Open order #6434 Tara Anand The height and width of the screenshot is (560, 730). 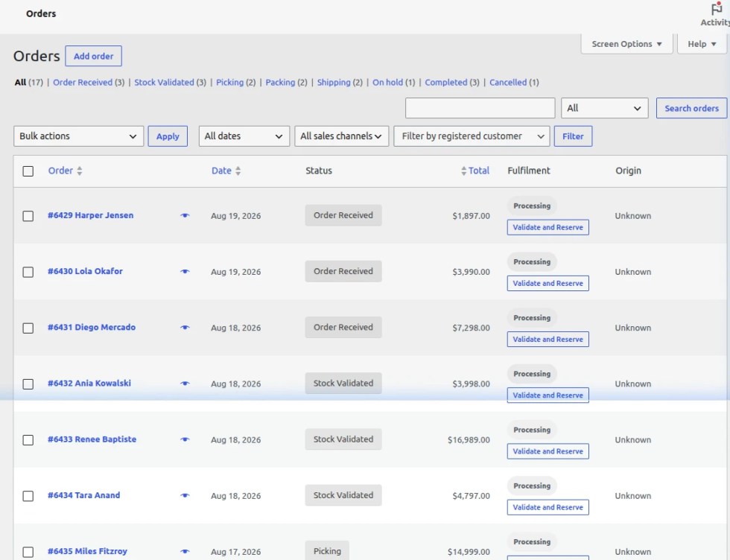83,495
